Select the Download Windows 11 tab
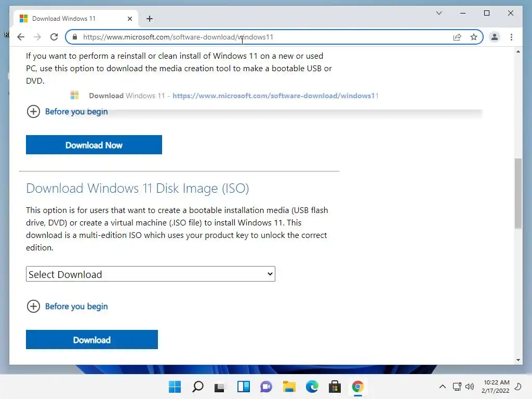Screen dimensions: 532x399 click(x=76, y=19)
